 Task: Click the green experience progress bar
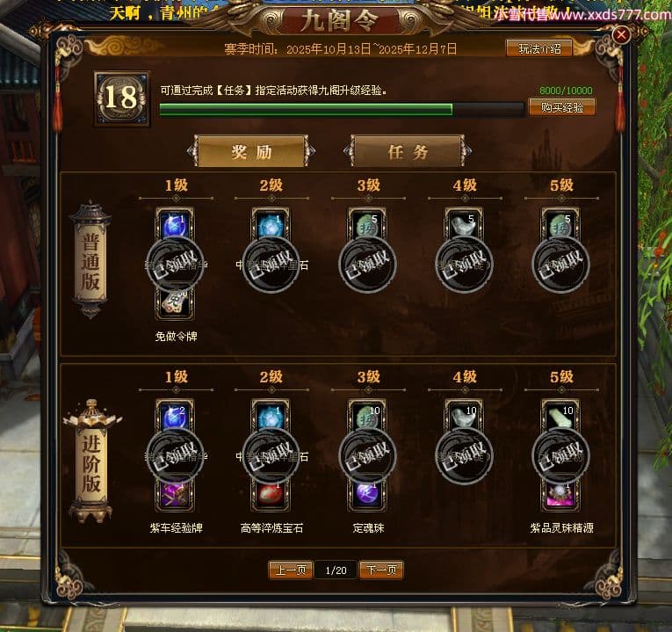click(342, 110)
